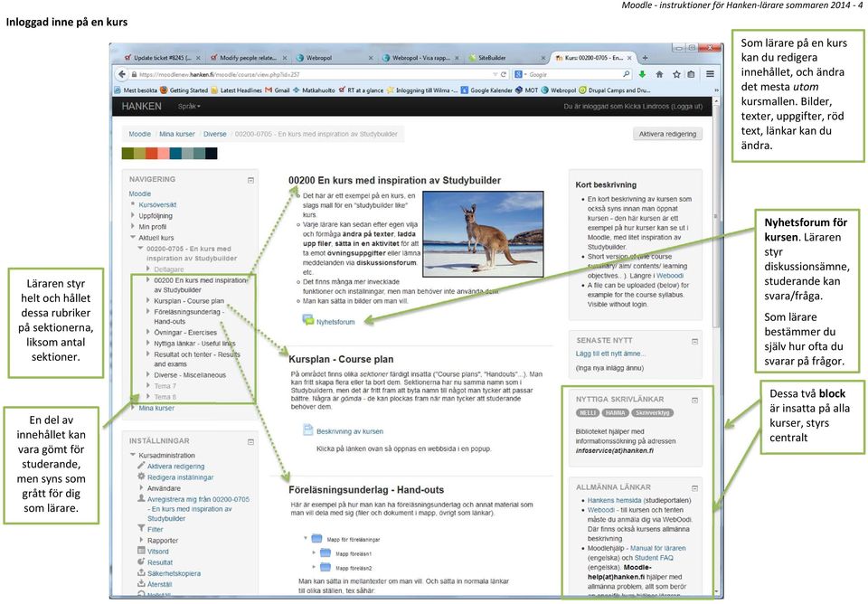
Task: Open Mina kurser breadcrumb link
Action: (177, 134)
